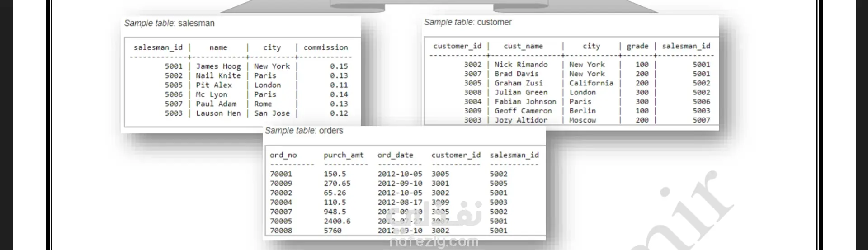Select customer 'Jozy Altidor'
This screenshot has height=250, width=868.
tap(521, 120)
